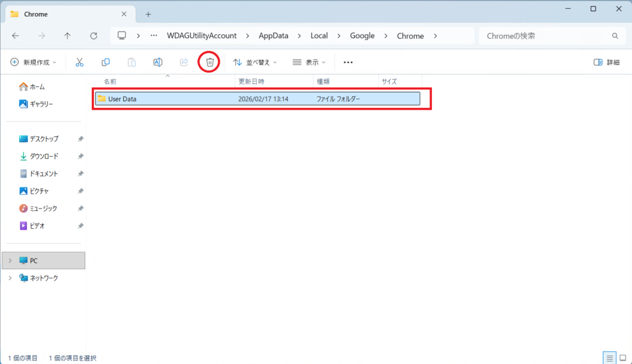Click the Copy icon in toolbar

pos(106,62)
